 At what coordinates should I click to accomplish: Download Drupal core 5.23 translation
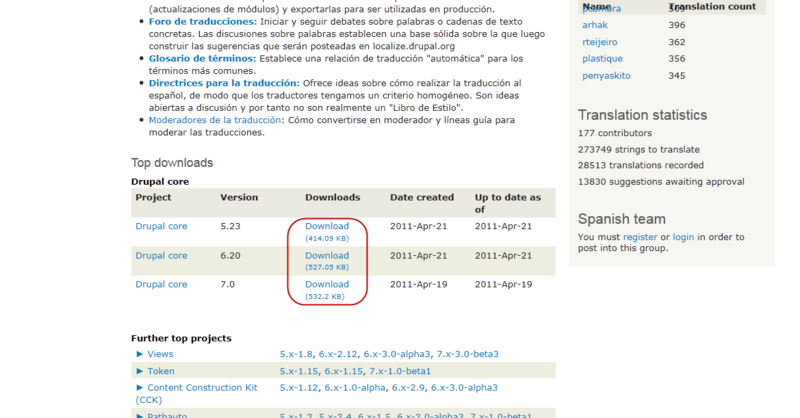327,227
